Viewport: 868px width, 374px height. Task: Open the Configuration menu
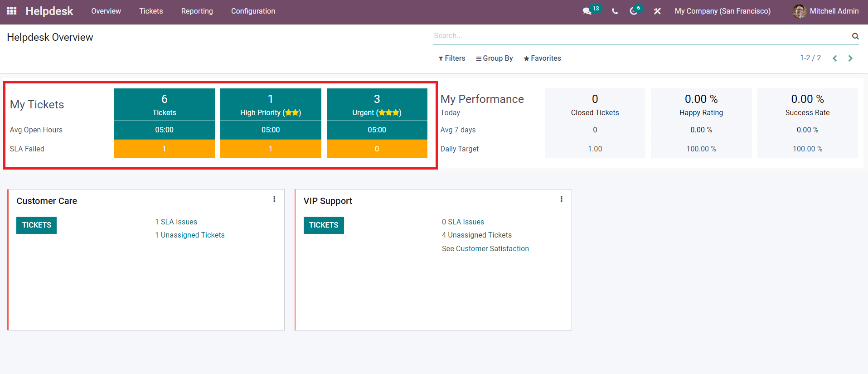253,11
